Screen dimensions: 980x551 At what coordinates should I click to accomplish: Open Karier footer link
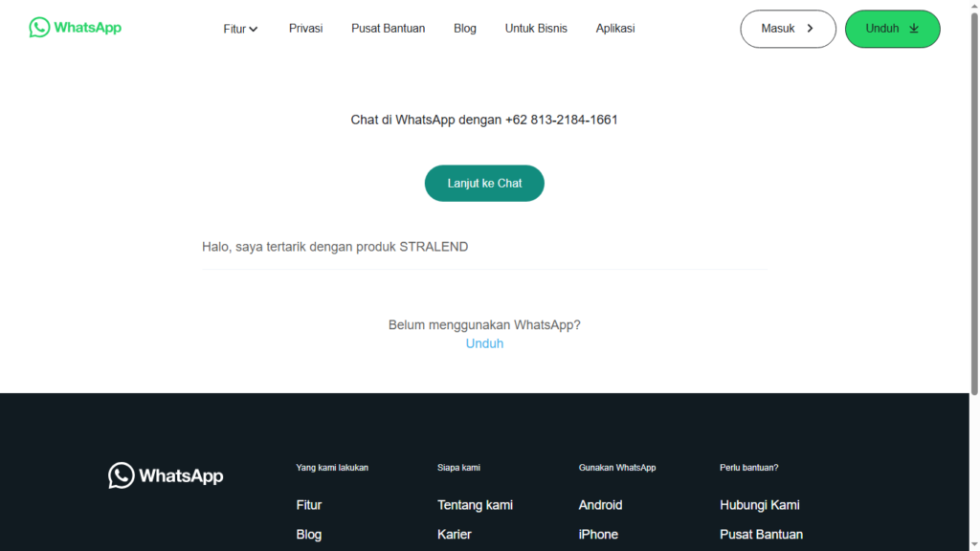click(x=455, y=534)
